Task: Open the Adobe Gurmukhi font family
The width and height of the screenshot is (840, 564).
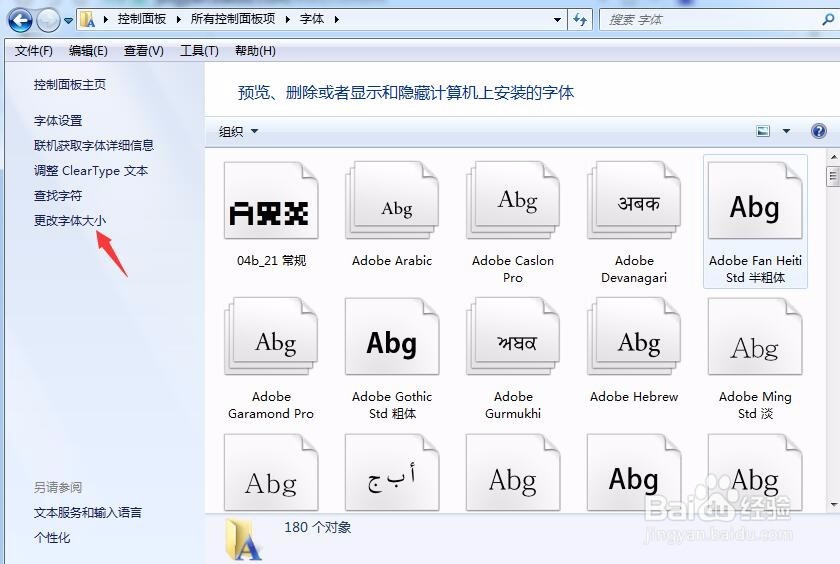Action: point(513,336)
